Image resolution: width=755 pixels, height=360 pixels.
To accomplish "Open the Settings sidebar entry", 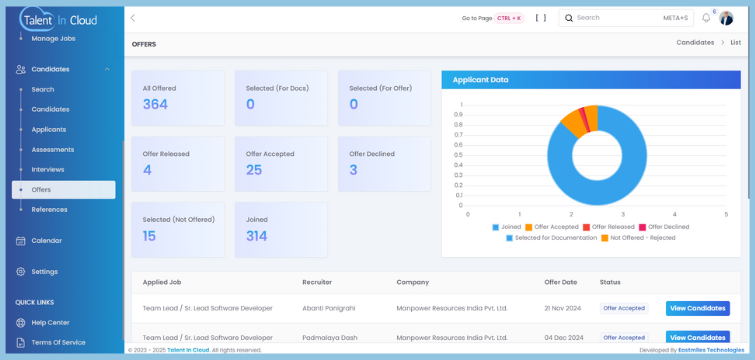I will tap(45, 271).
